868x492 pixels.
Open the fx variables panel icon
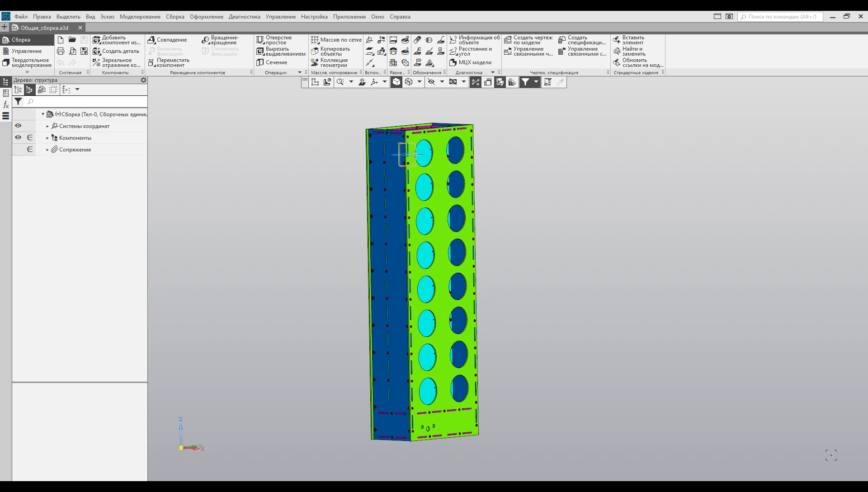tap(6, 104)
